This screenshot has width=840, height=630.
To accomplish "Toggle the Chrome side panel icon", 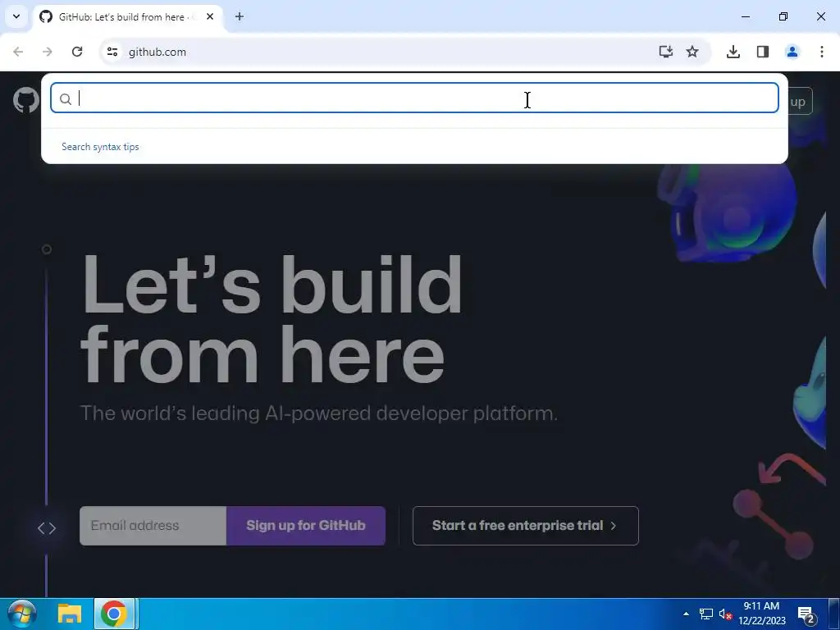I will [x=763, y=52].
